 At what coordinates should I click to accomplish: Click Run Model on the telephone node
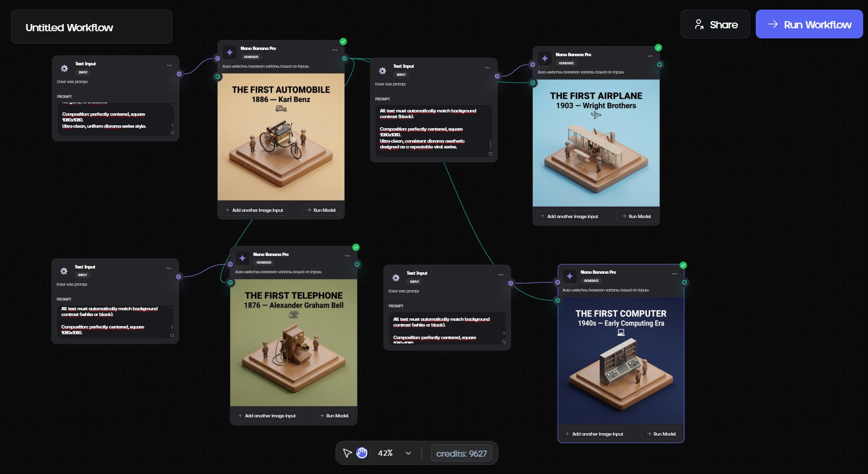click(x=334, y=416)
